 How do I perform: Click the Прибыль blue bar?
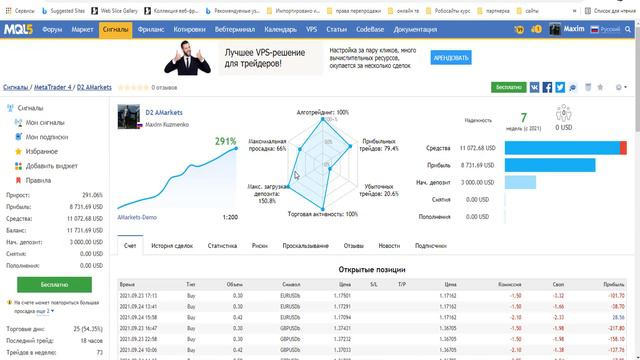click(x=550, y=165)
